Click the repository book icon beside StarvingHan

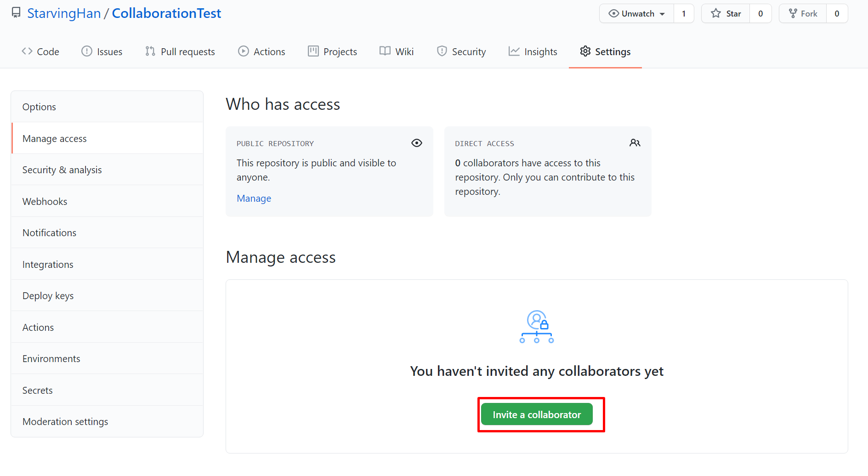(x=16, y=13)
